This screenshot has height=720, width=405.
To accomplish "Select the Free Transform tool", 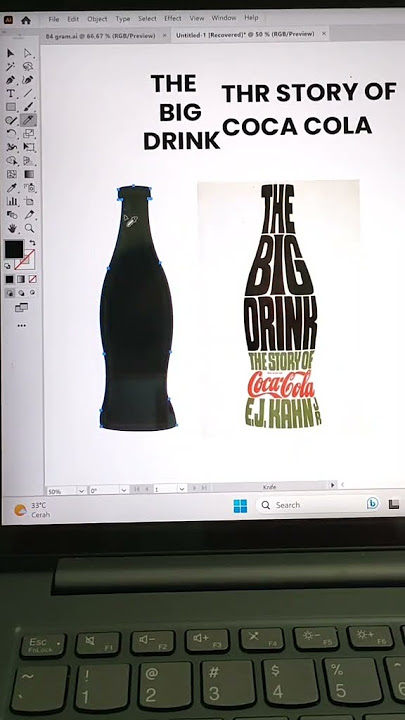I will pyautogui.click(x=29, y=147).
